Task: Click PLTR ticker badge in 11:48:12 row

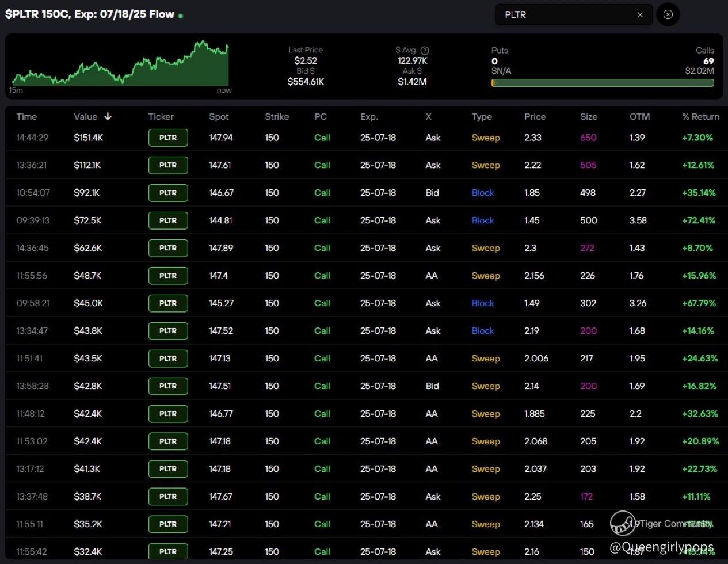Action: [x=168, y=414]
